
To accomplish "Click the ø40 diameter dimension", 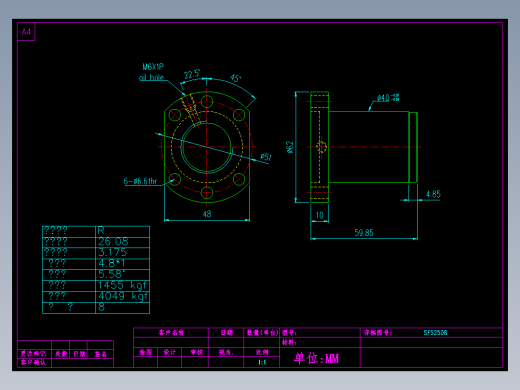I will [388, 98].
